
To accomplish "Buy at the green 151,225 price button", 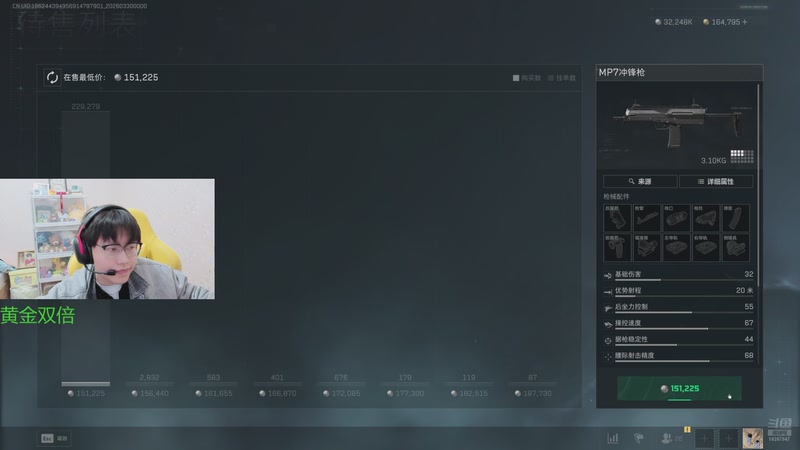I will (x=679, y=388).
